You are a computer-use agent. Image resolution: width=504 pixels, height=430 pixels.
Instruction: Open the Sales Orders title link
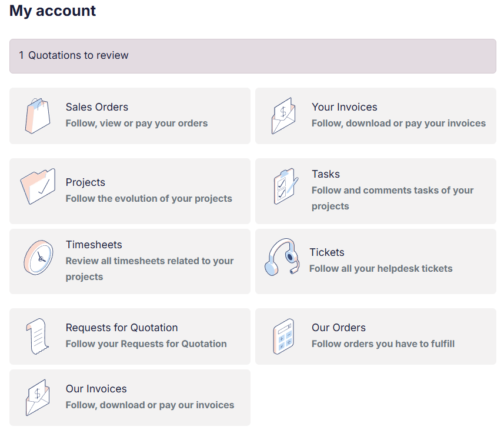point(97,107)
